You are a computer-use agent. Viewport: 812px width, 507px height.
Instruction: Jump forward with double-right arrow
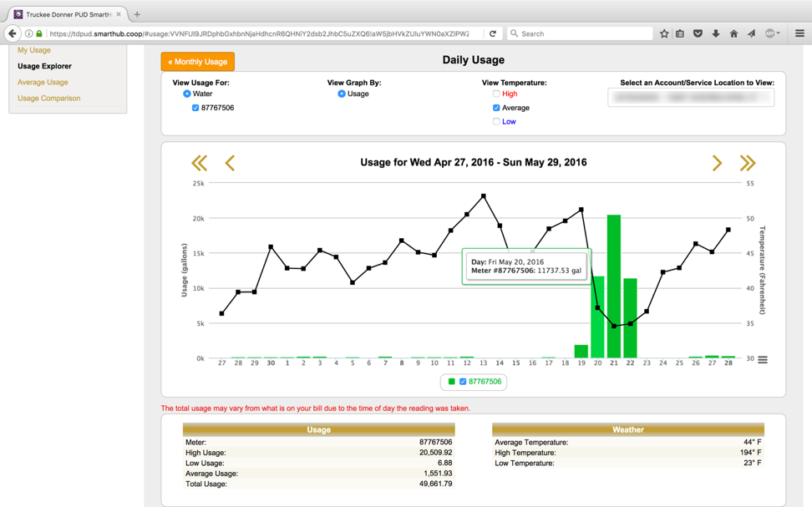pyautogui.click(x=747, y=163)
